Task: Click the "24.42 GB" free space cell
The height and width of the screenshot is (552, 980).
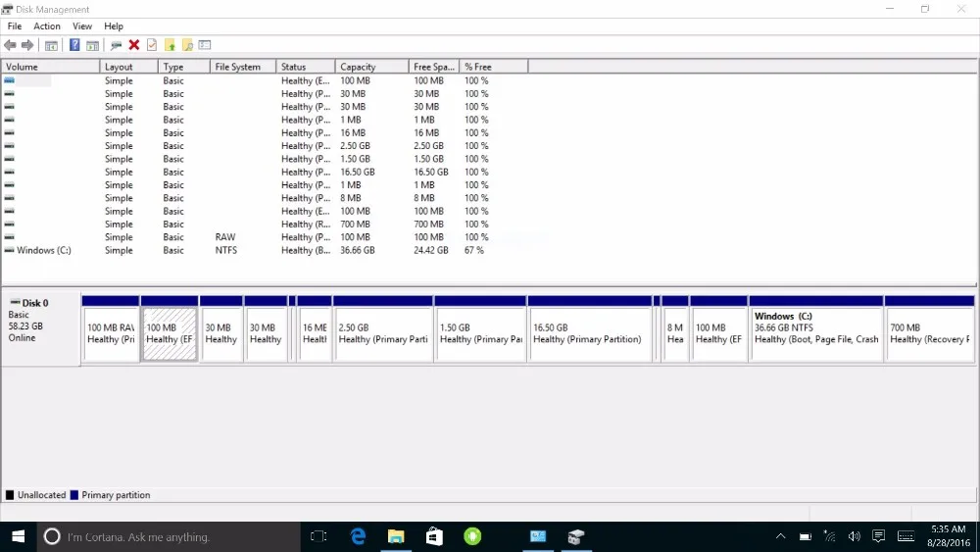Action: click(430, 250)
